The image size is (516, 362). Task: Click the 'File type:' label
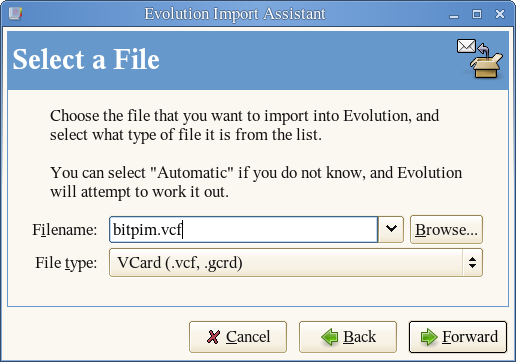click(x=66, y=263)
